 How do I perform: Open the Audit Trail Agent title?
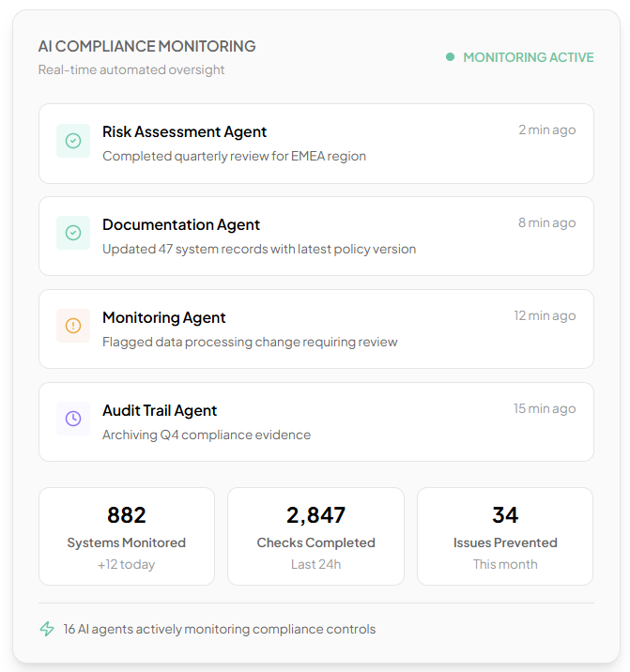160,411
